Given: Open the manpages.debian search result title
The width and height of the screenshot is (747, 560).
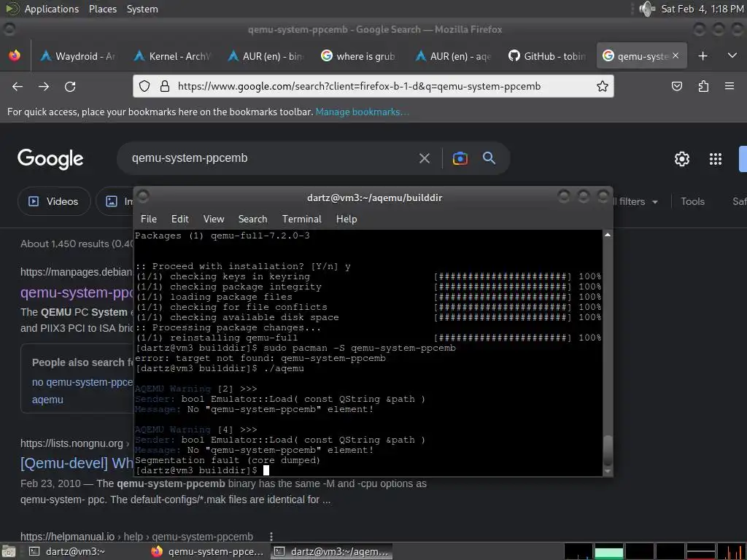Looking at the screenshot, I should [77, 292].
